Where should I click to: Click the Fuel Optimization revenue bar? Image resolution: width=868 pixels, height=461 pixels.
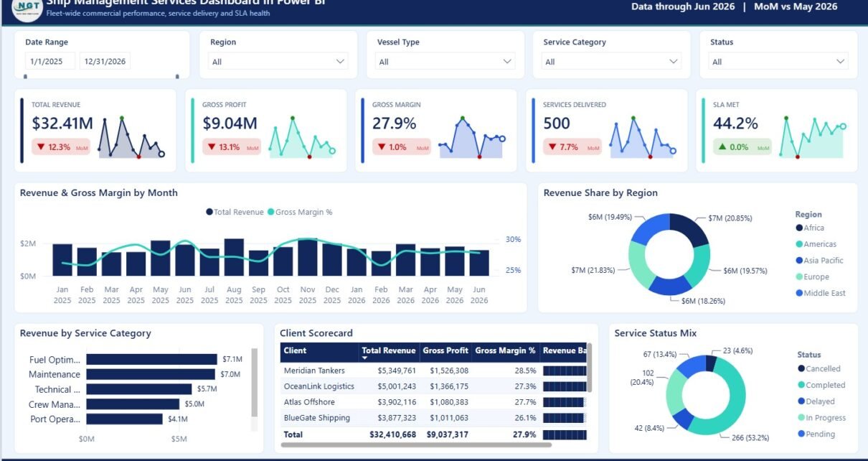[x=151, y=359]
